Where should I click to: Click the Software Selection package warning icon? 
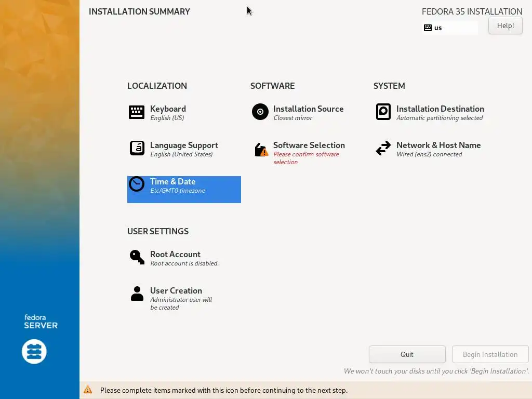pos(261,150)
